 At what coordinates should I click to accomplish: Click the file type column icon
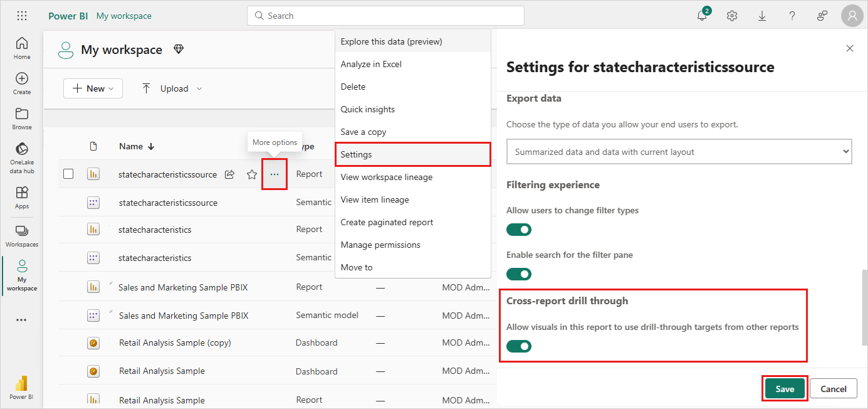(93, 146)
